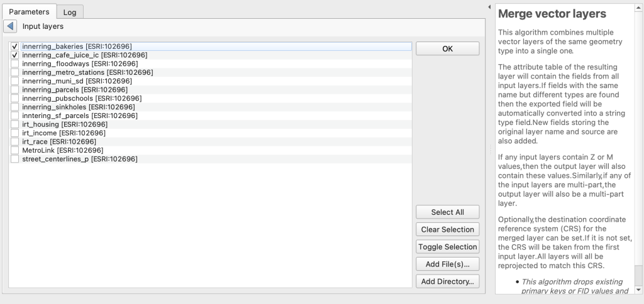Tick the innerring_parcels checkbox

coord(14,90)
